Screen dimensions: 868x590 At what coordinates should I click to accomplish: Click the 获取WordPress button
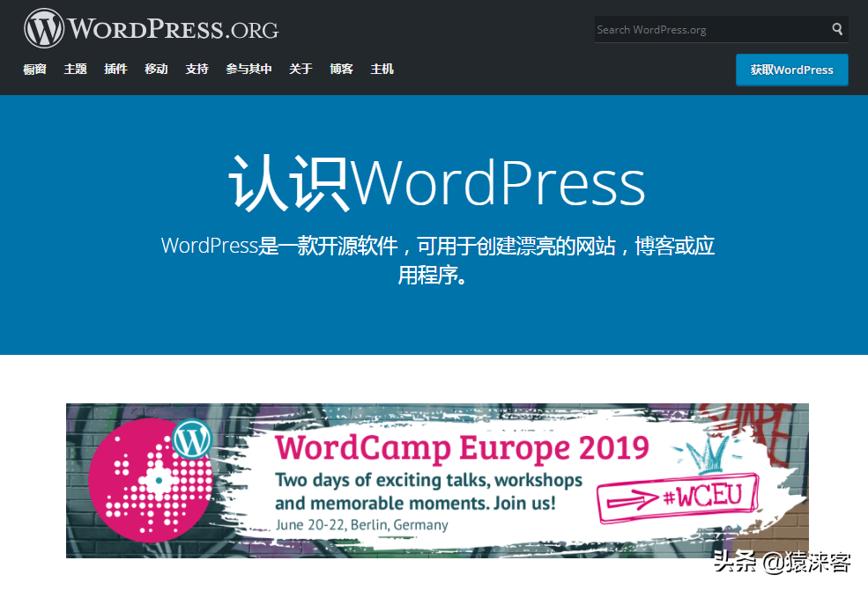pyautogui.click(x=791, y=70)
